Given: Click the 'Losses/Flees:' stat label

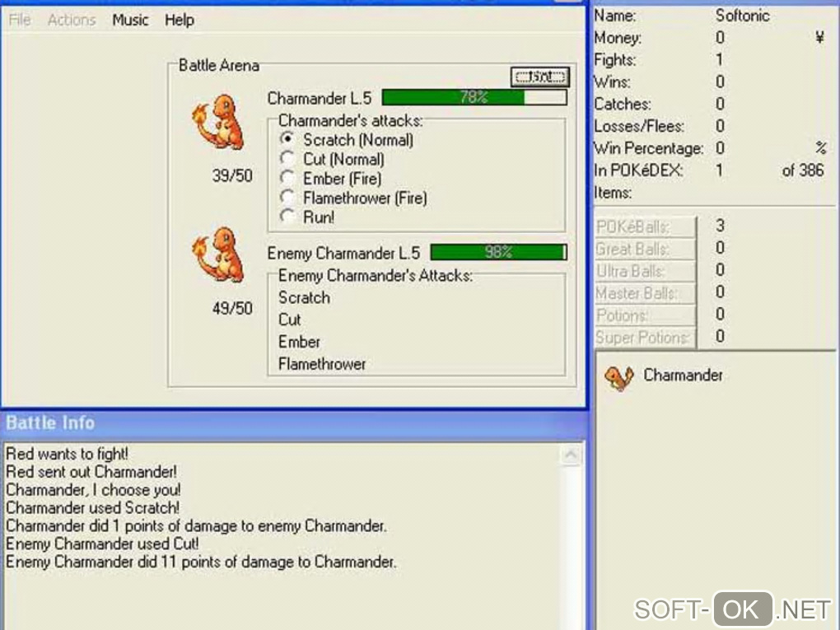Looking at the screenshot, I should (x=639, y=127).
